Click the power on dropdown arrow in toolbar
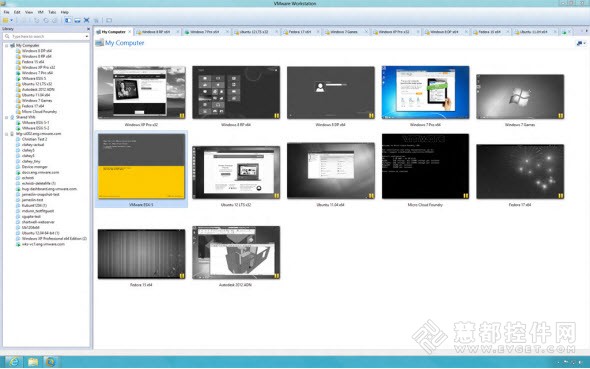Image resolution: width=590 pixels, height=369 pixels. [12, 20]
